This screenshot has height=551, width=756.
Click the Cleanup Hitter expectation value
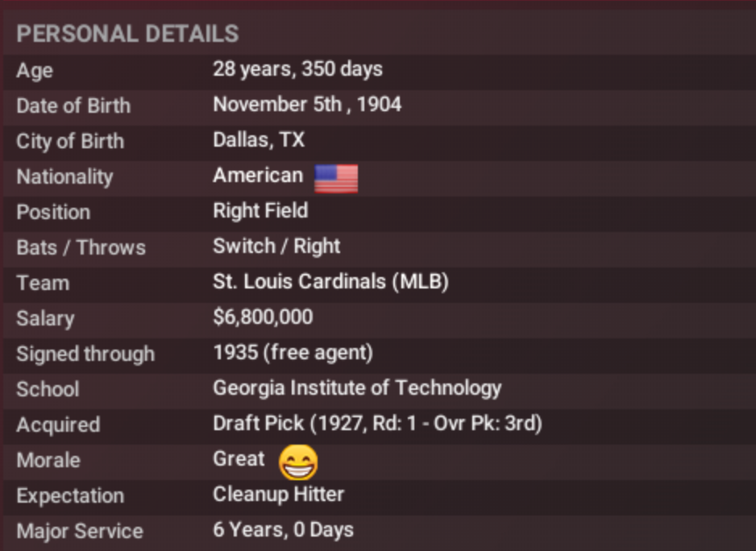pyautogui.click(x=278, y=495)
